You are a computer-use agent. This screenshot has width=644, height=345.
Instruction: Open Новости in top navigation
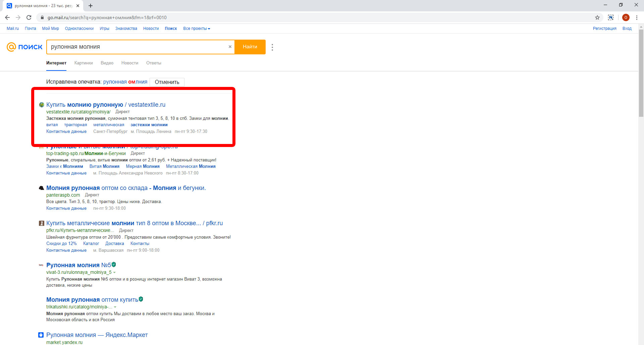[x=151, y=29]
